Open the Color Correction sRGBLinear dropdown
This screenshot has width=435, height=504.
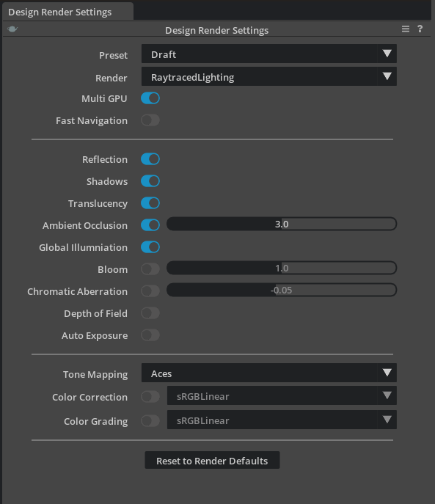(282, 395)
